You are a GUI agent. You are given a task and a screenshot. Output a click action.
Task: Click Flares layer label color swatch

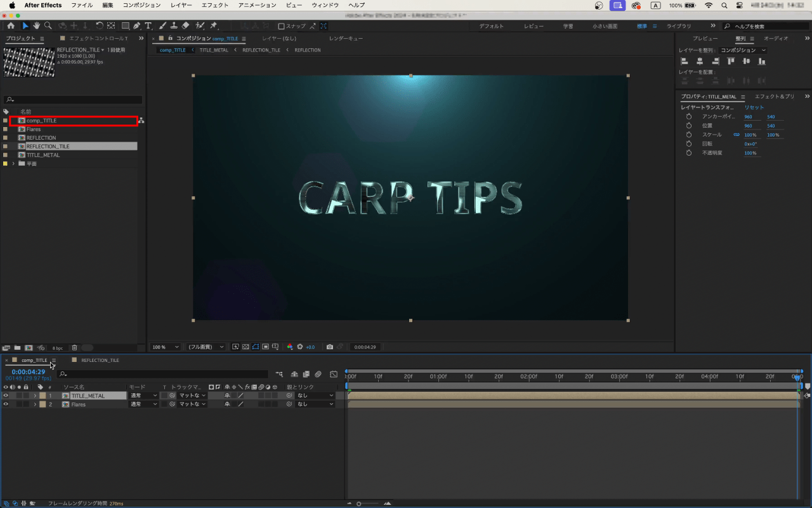pyautogui.click(x=43, y=404)
